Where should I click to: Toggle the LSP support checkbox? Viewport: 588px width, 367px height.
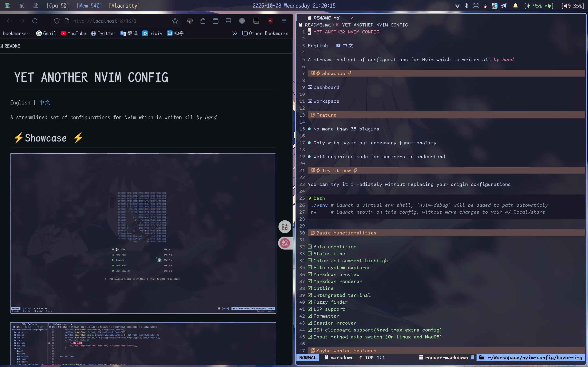(x=310, y=309)
